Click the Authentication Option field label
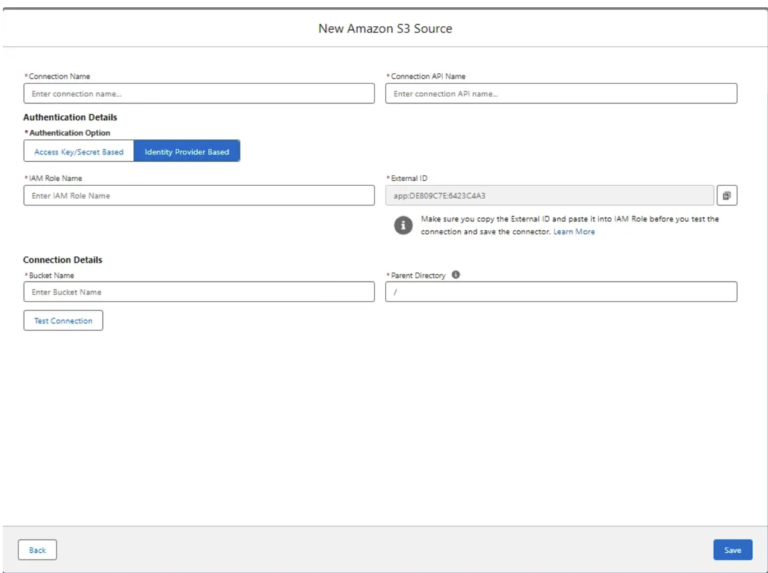Screen dimensions: 768x573 (x=70, y=133)
